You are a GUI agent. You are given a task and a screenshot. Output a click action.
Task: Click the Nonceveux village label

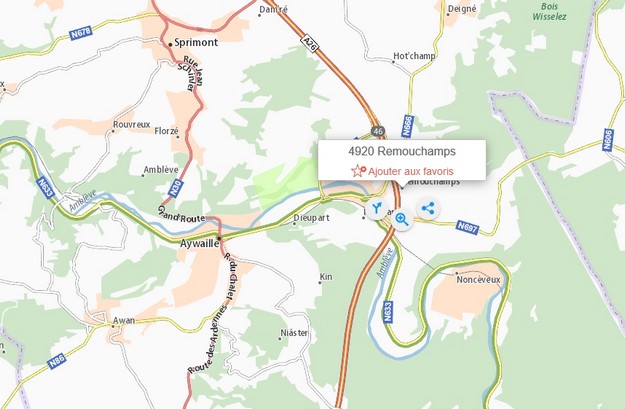pyautogui.click(x=478, y=279)
